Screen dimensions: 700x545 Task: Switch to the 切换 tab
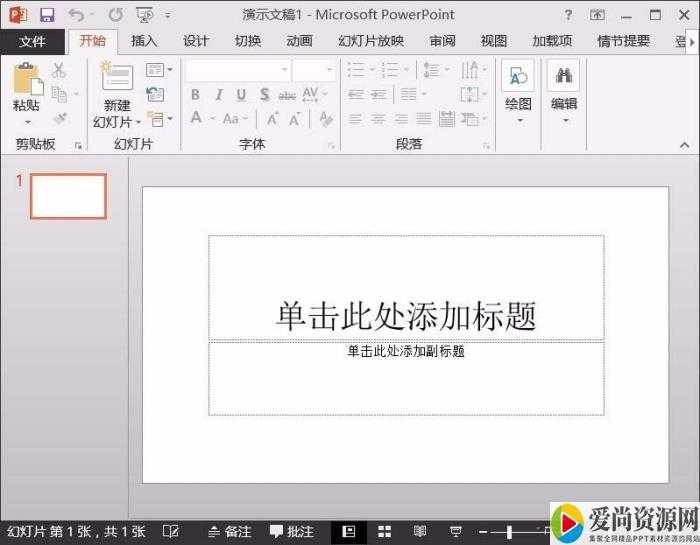(x=247, y=41)
